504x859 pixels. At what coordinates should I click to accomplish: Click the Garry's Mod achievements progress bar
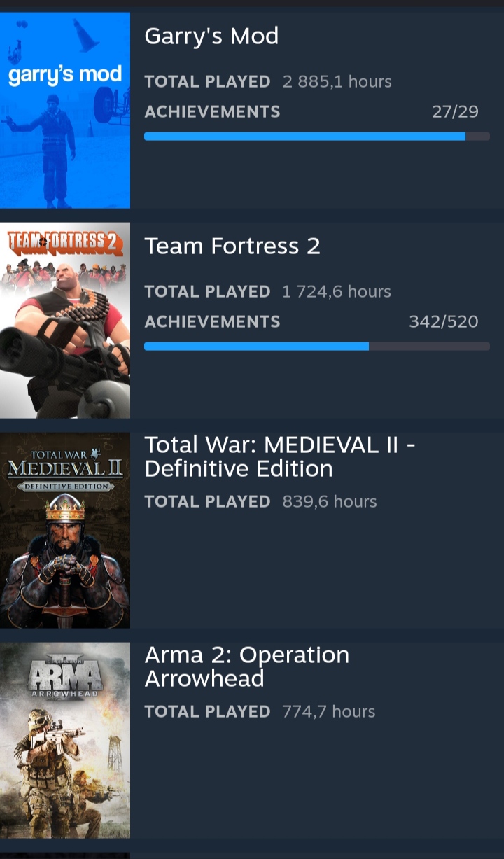click(316, 137)
